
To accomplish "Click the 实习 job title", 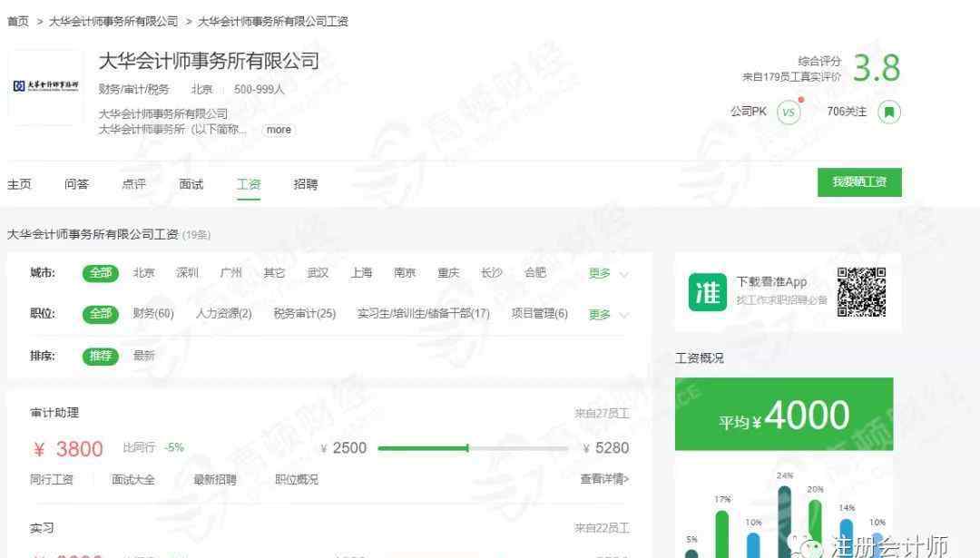I will [x=42, y=529].
